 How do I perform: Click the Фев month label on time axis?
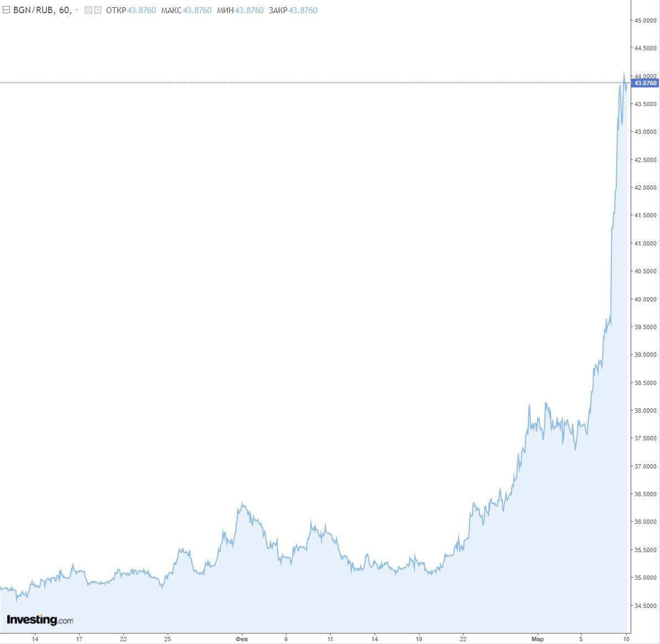click(x=242, y=639)
